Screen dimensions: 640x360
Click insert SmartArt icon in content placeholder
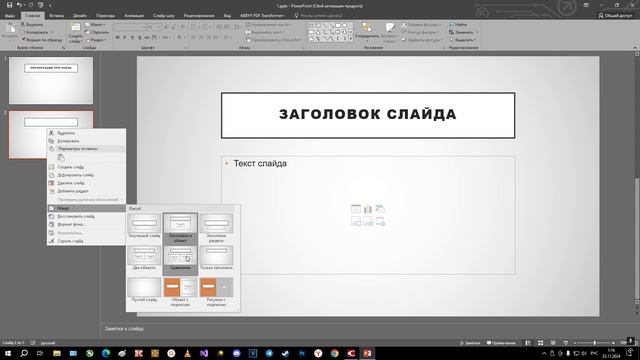[x=380, y=209]
